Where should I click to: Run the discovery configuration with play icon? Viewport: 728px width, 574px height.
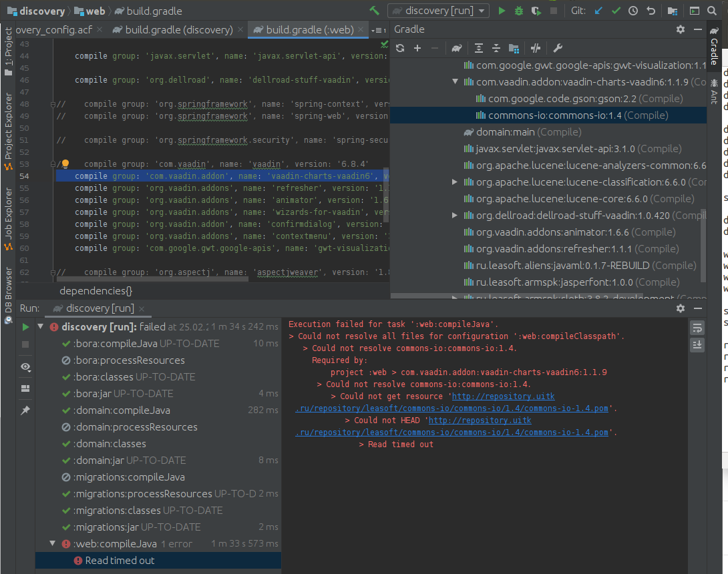click(x=502, y=11)
